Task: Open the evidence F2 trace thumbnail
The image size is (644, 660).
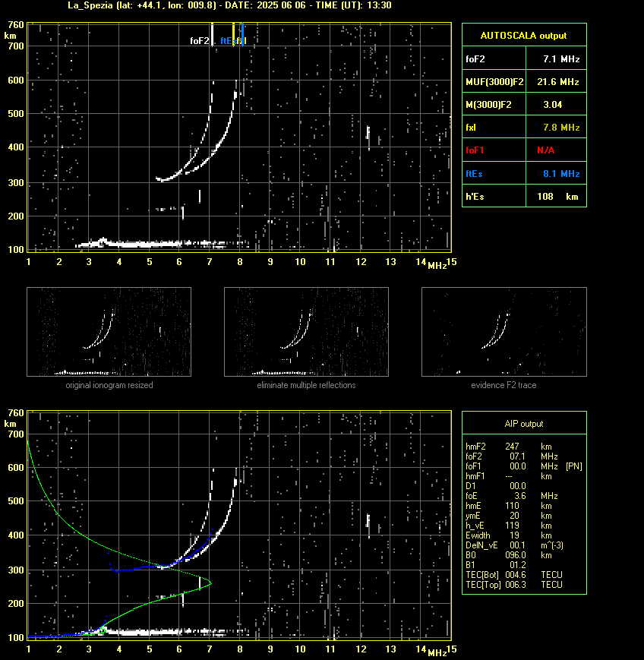Action: [504, 332]
